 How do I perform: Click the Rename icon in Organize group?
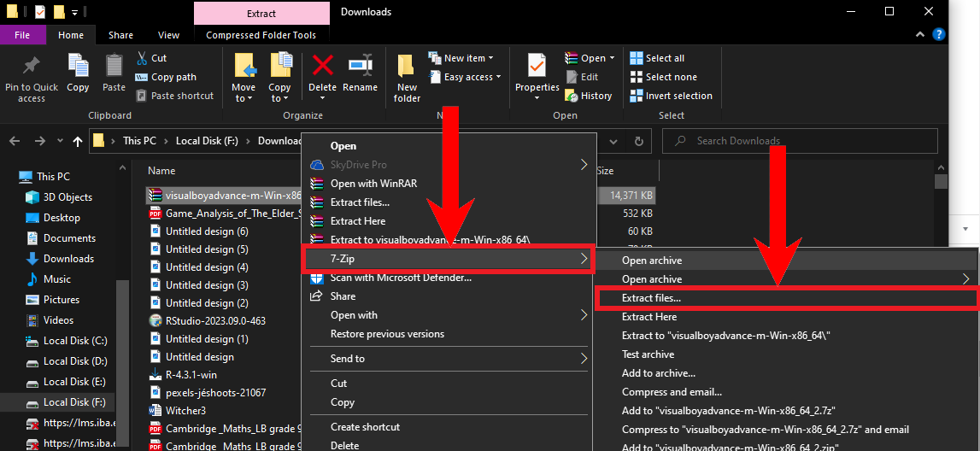point(360,67)
